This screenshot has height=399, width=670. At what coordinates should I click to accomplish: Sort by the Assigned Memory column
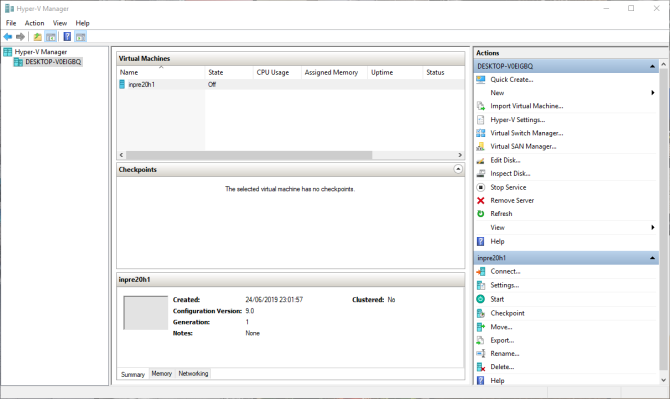coord(335,73)
